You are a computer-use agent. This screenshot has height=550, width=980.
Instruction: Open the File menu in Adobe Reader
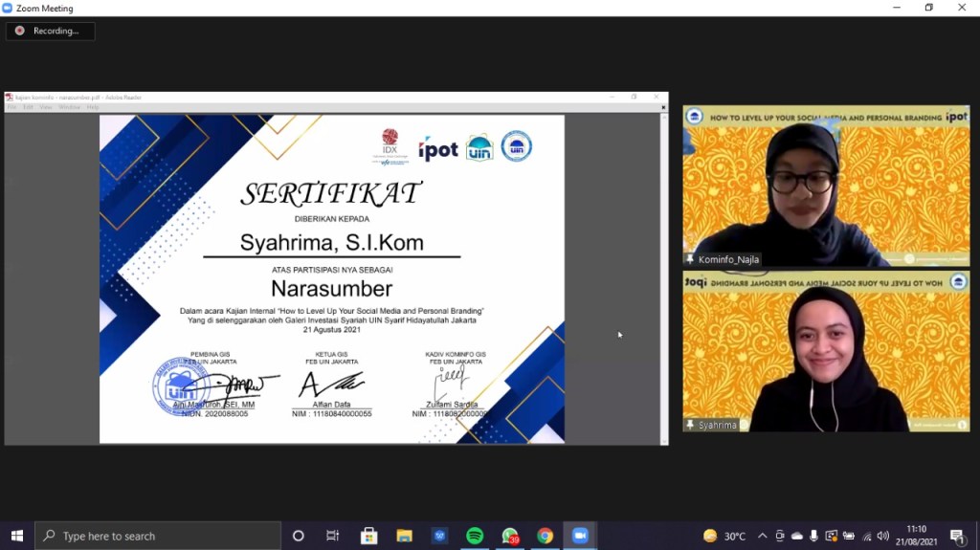click(x=11, y=107)
